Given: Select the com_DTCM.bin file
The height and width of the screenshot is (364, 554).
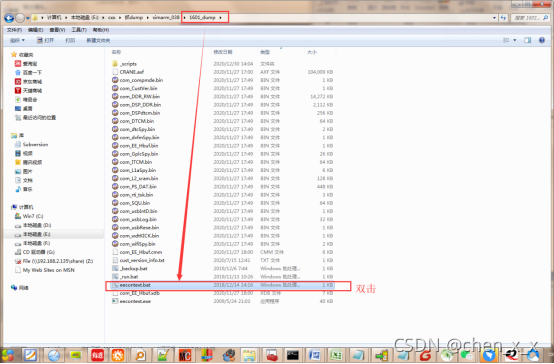Looking at the screenshot, I should pyautogui.click(x=136, y=121).
